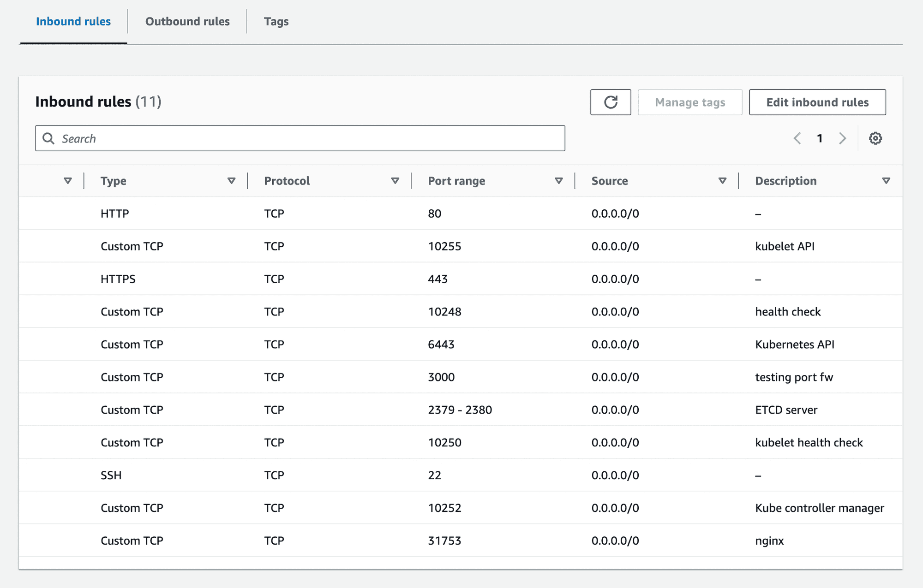Click port range 2379 - 2380 cell
Image resolution: width=923 pixels, height=588 pixels.
(460, 410)
